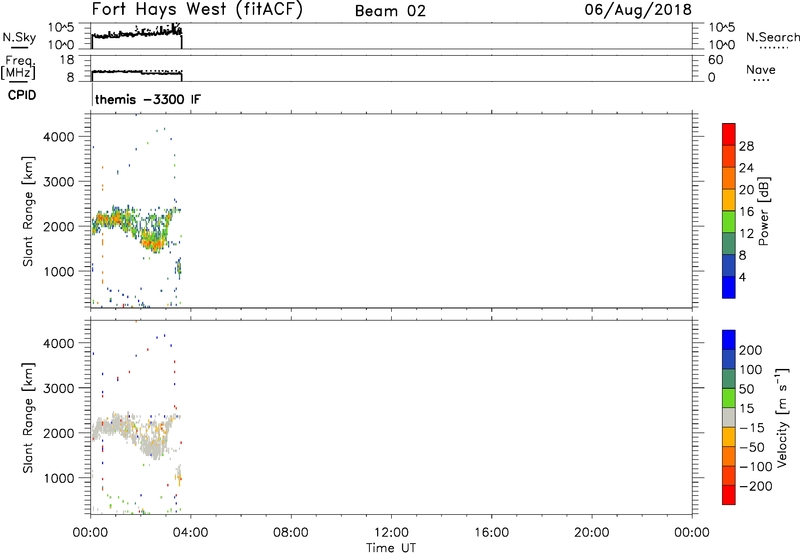
Task: Click the Time UT axis title
Action: pyautogui.click(x=391, y=548)
